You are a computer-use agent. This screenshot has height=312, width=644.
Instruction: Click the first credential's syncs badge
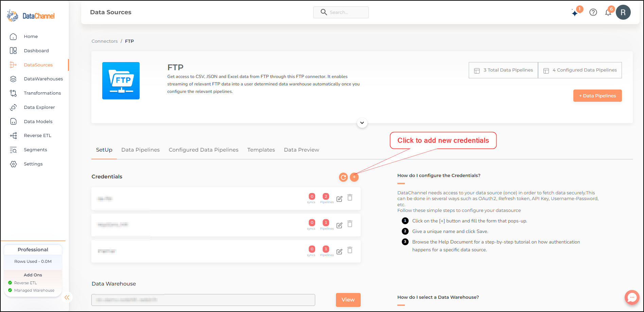pyautogui.click(x=312, y=196)
